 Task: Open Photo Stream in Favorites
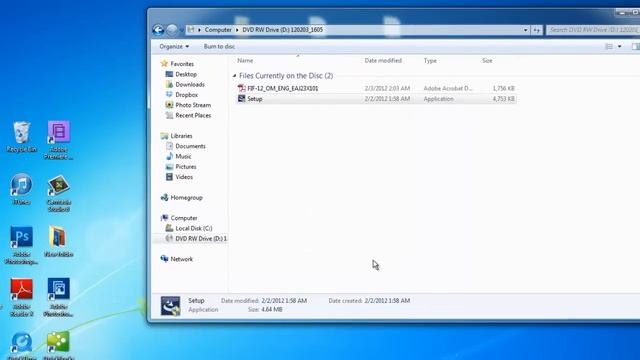pos(193,105)
